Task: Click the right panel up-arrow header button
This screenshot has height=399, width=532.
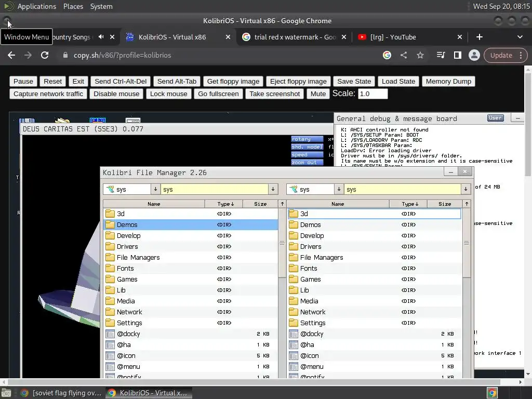Action: [467, 204]
